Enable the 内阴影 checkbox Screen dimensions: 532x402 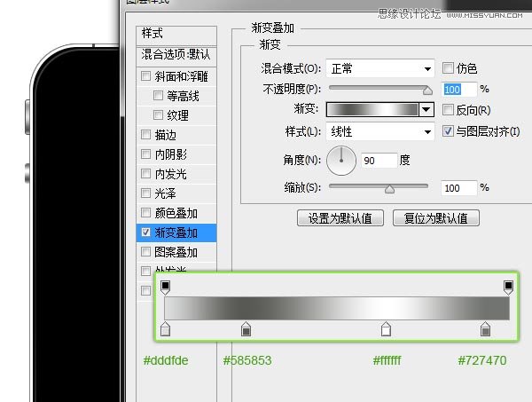pos(145,154)
